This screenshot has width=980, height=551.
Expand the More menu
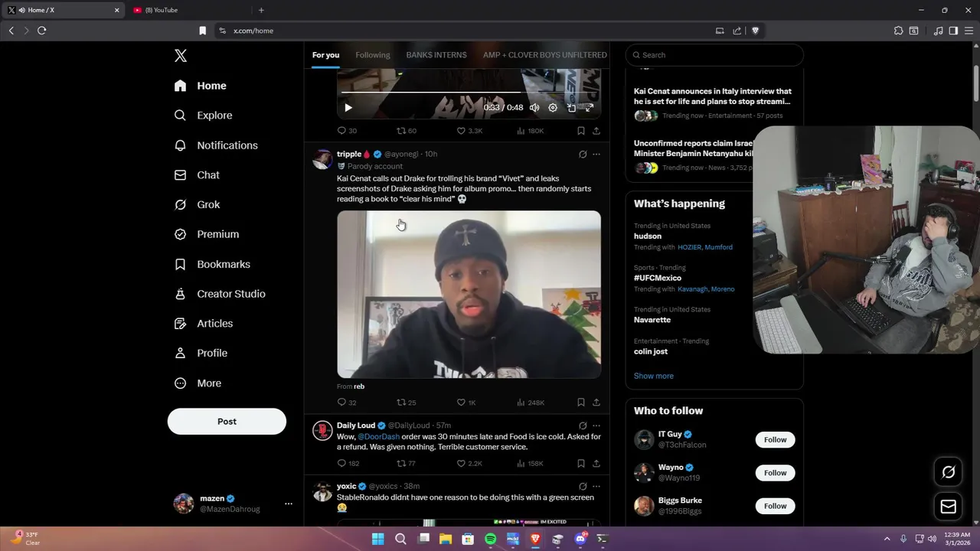tap(198, 383)
